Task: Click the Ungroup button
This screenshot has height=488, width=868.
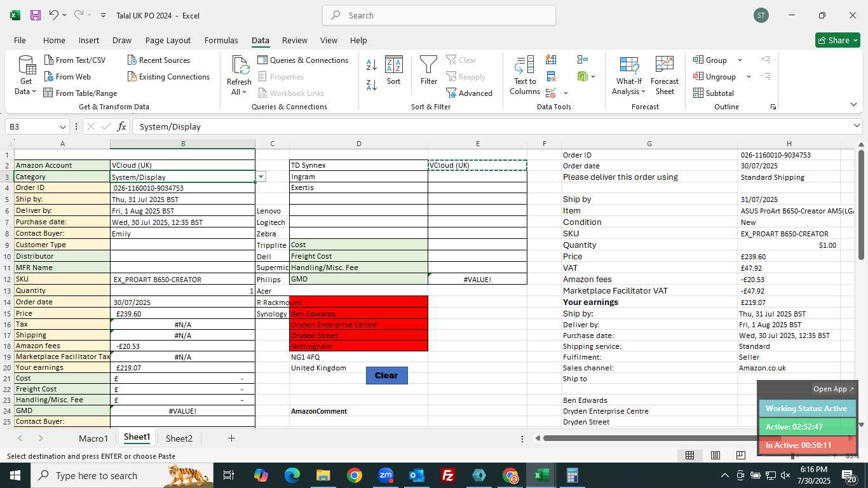Action: pos(715,76)
